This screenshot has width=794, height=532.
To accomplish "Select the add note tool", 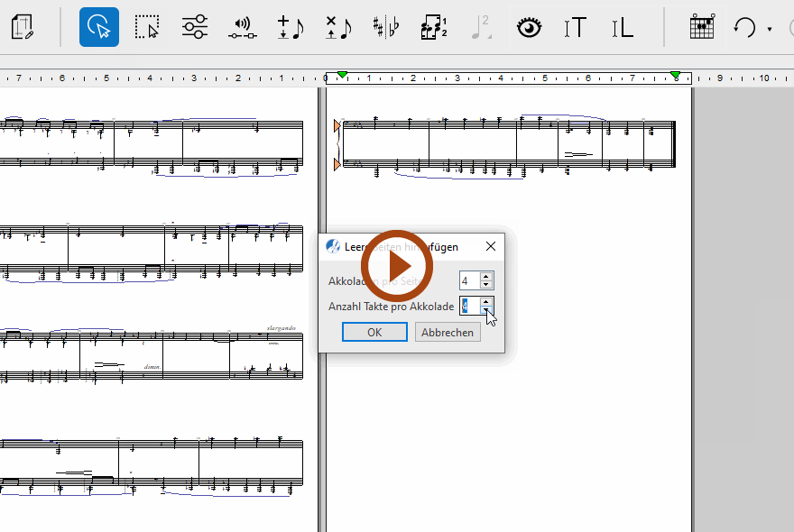I will pyautogui.click(x=291, y=27).
